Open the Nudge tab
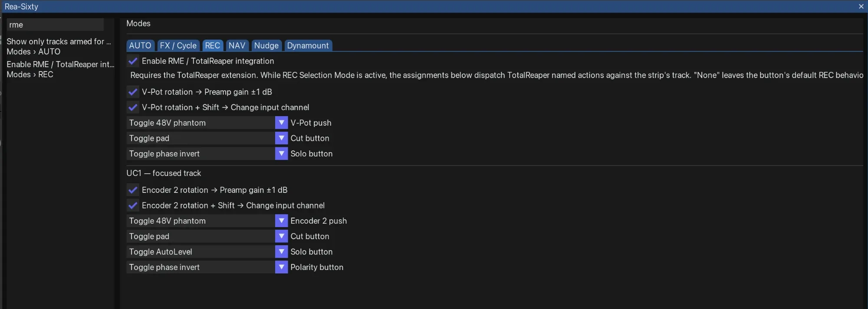868x309 pixels. point(266,46)
